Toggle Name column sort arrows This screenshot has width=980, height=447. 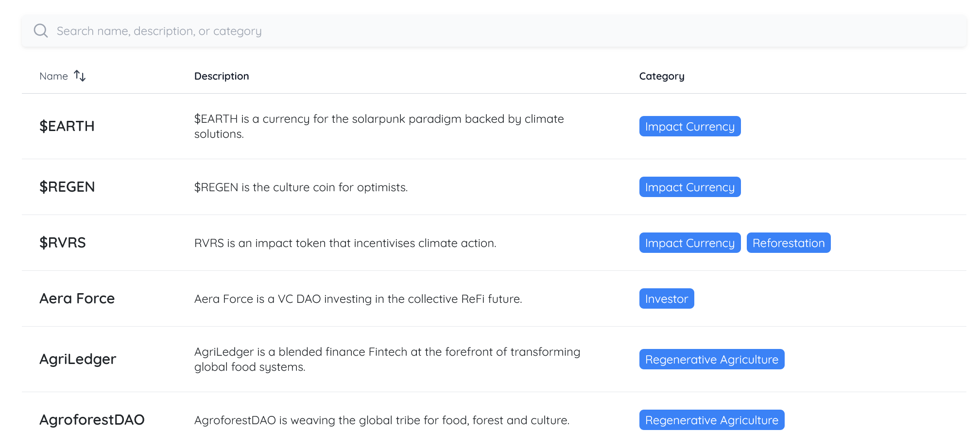80,76
